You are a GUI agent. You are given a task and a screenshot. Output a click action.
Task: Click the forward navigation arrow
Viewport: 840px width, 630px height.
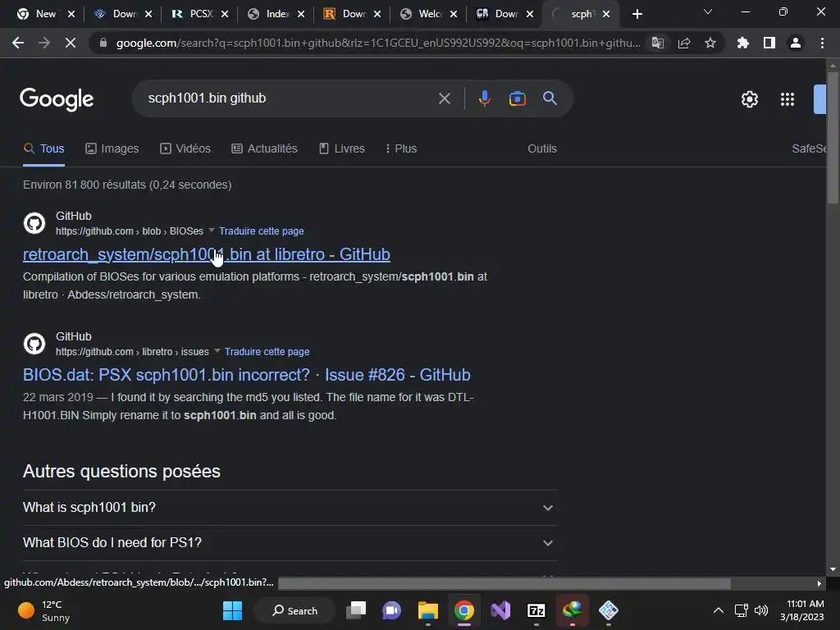click(44, 43)
